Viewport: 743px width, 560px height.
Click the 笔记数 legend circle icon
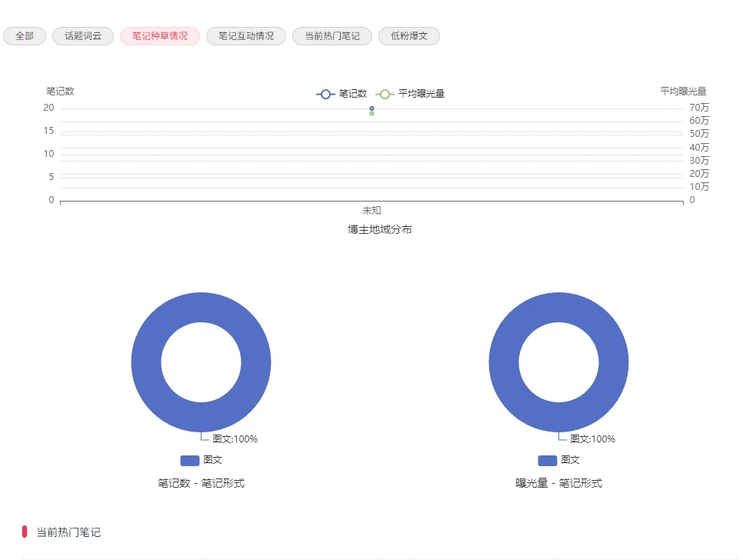pos(325,93)
